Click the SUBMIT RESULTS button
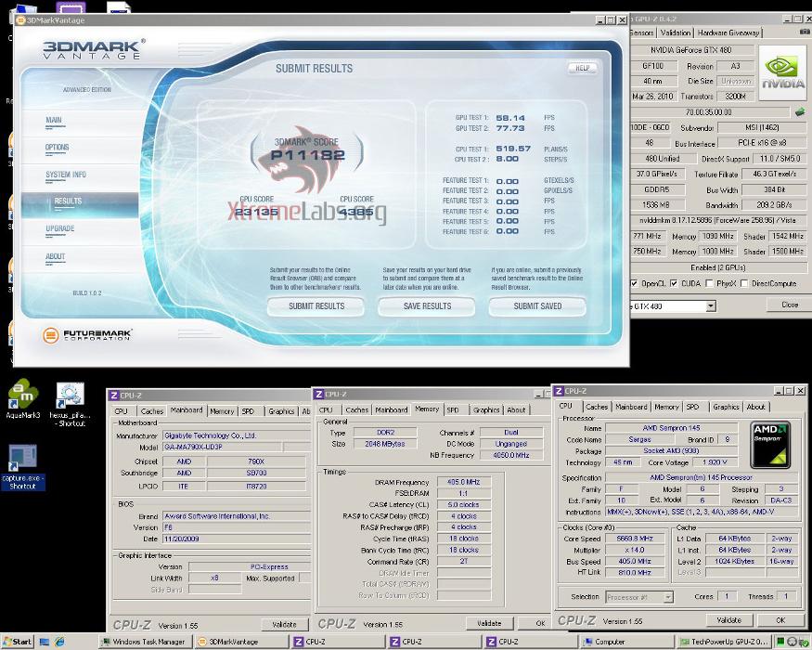This screenshot has width=812, height=650. pos(316,306)
